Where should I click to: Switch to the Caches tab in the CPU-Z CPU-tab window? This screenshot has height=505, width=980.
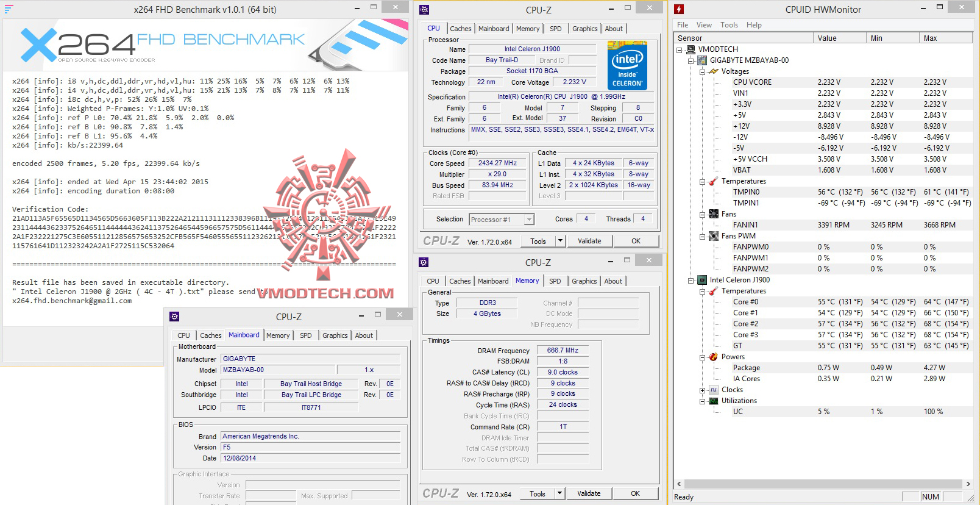460,29
